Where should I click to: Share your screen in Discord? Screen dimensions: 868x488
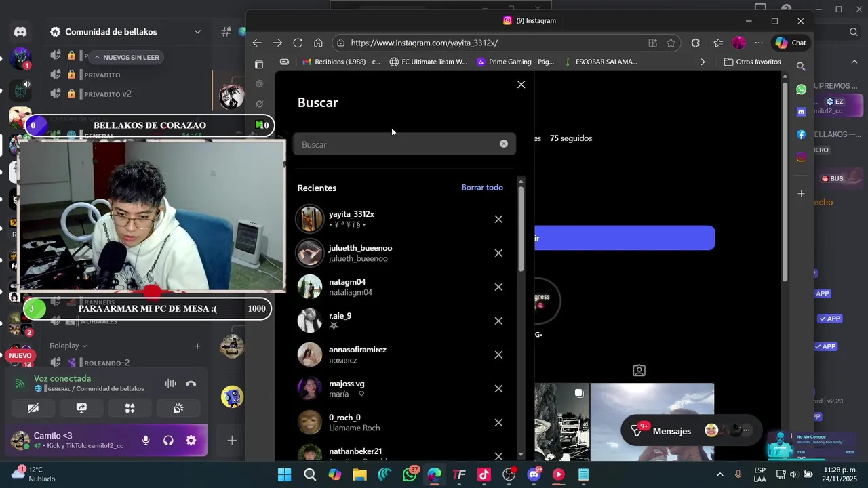[x=81, y=408]
